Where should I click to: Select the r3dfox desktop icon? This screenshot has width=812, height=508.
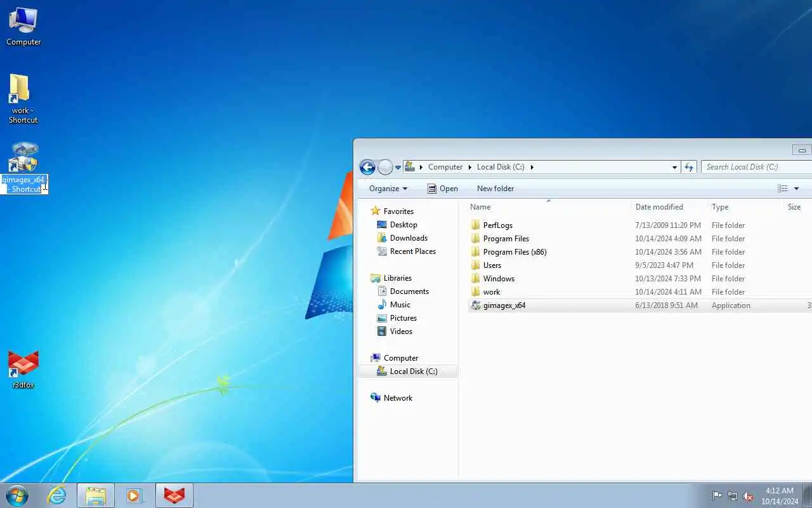pos(23,370)
